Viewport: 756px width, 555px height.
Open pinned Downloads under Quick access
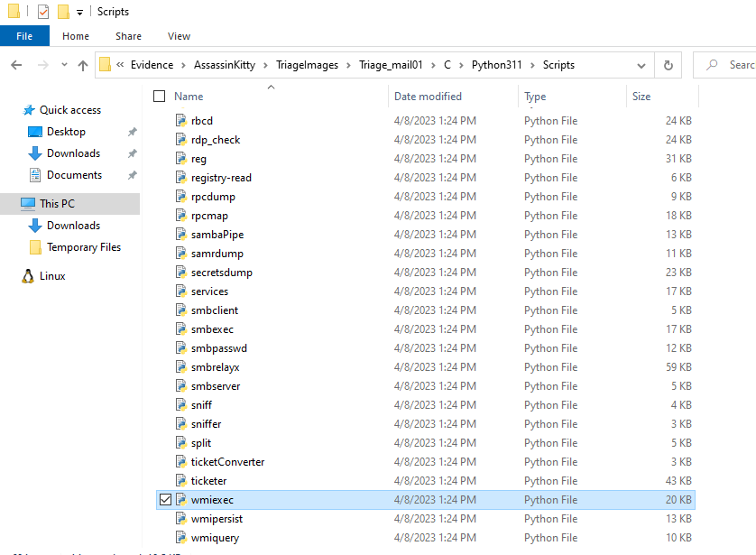coord(73,153)
